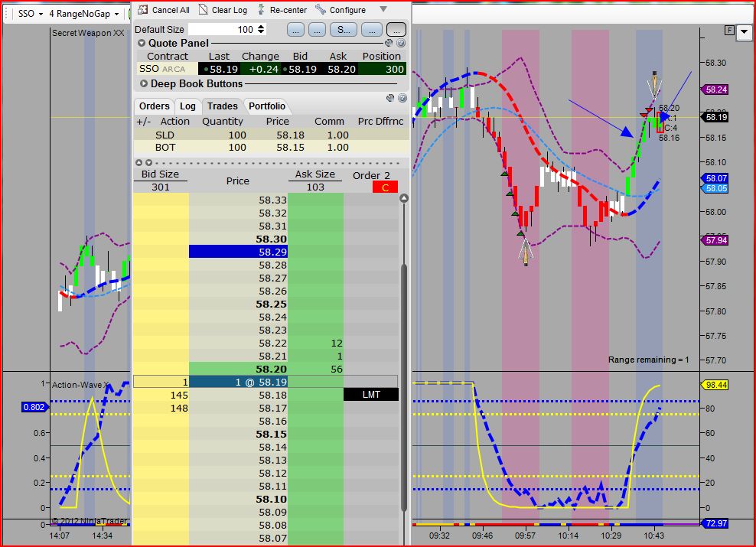This screenshot has height=547, width=756.
Task: Switch to the Trades tab
Action: pos(222,106)
